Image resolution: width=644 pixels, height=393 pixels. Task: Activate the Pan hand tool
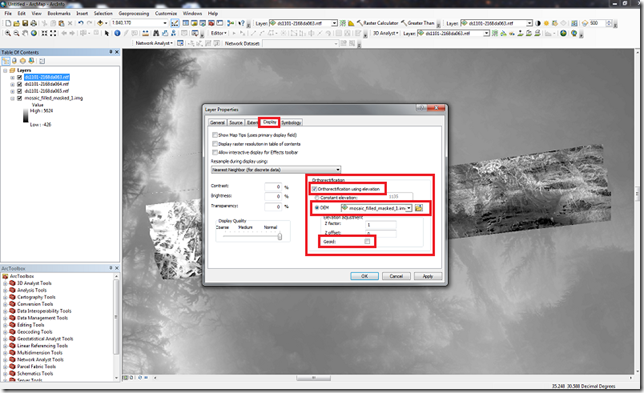point(25,33)
